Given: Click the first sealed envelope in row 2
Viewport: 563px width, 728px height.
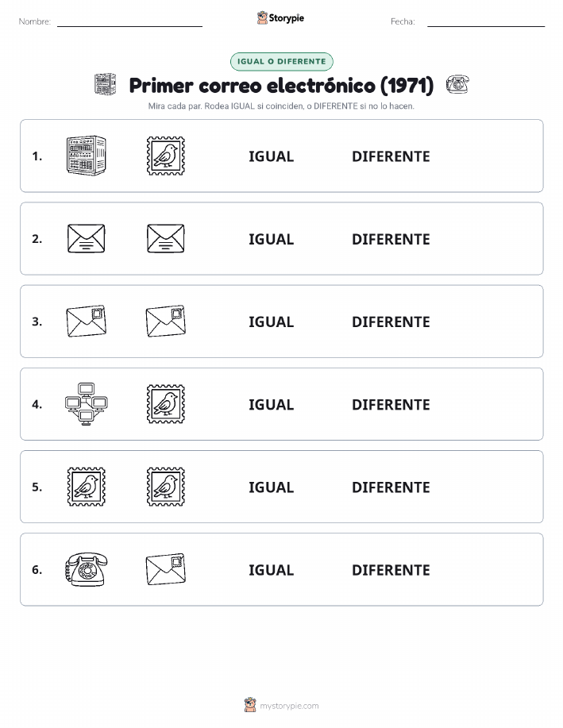Looking at the screenshot, I should click(x=86, y=239).
